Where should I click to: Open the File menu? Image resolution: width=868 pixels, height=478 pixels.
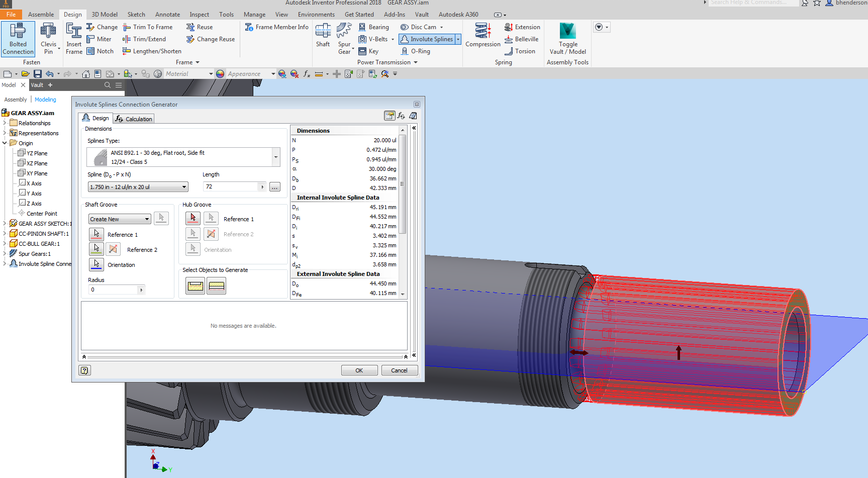coord(11,15)
